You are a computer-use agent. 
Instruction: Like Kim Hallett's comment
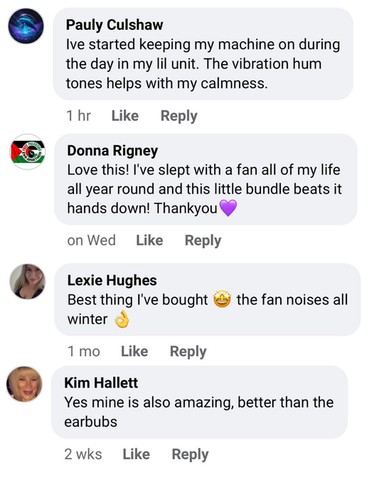click(136, 454)
